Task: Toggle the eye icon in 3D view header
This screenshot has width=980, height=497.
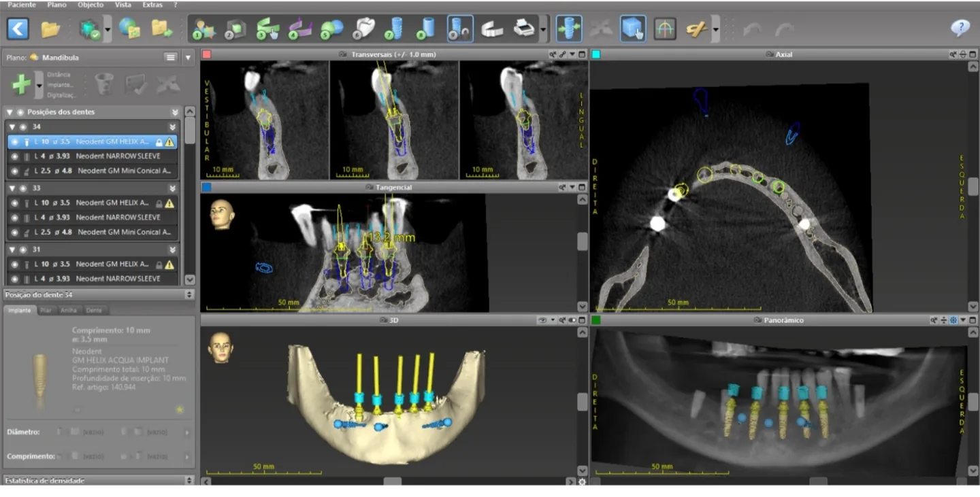Action: (x=542, y=320)
